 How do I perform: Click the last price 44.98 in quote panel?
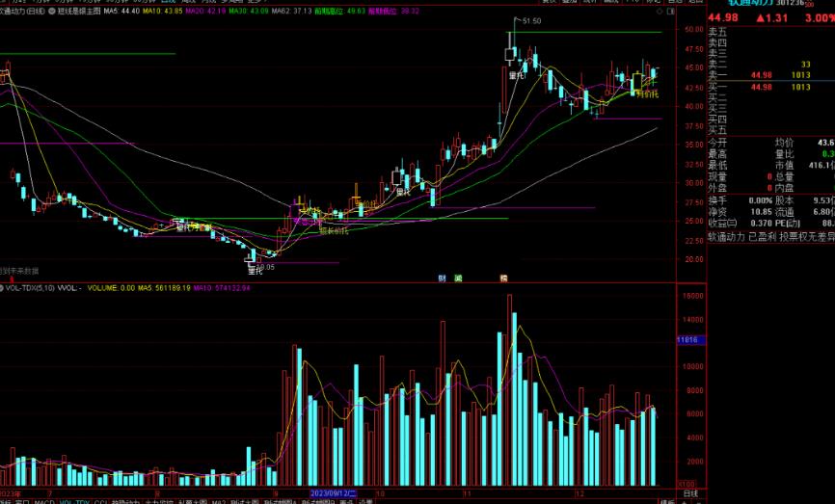723,18
